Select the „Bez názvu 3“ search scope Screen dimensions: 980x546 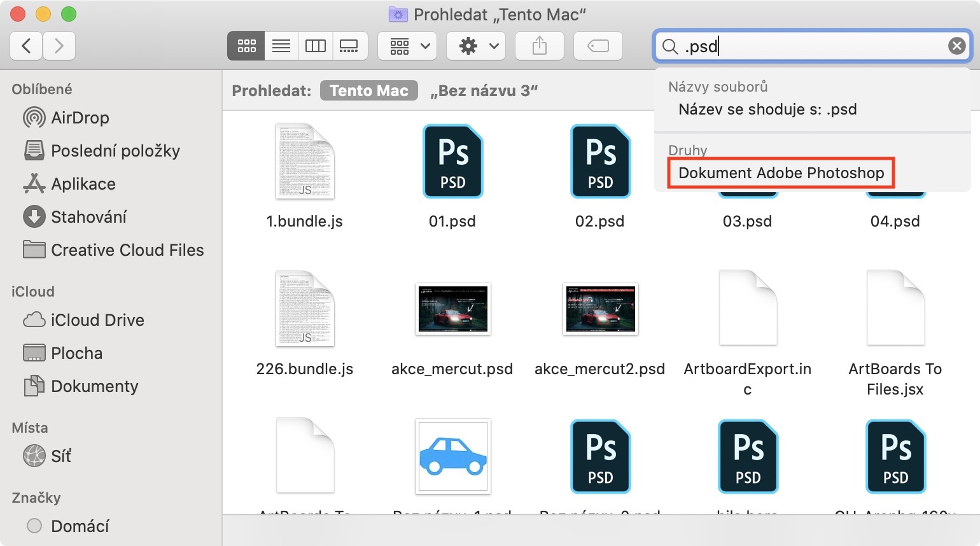click(x=484, y=90)
